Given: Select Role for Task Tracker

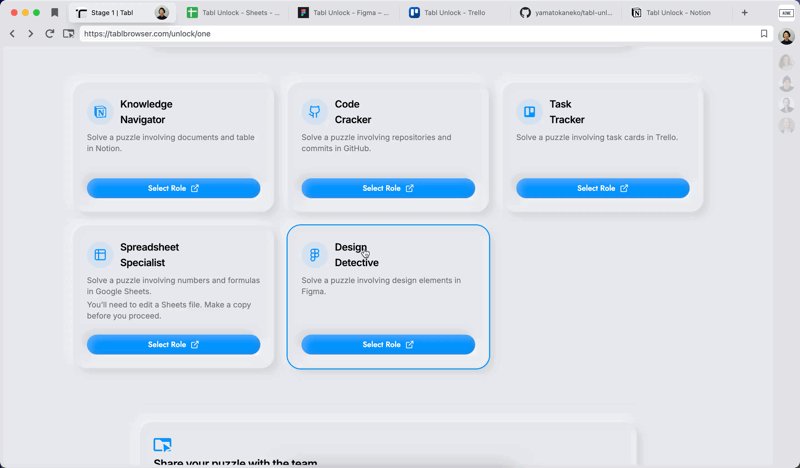Looking at the screenshot, I should (603, 188).
